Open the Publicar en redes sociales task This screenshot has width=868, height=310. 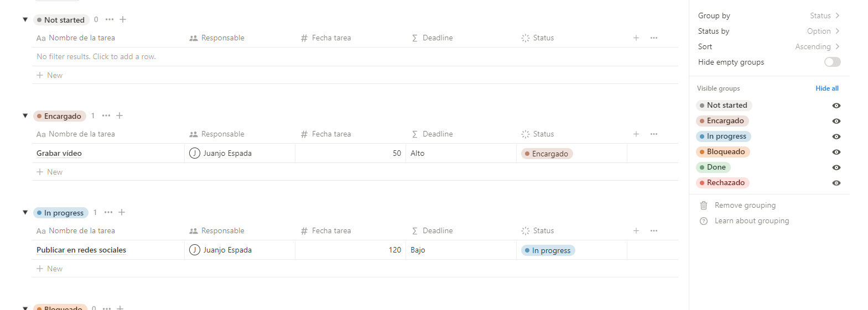[81, 250]
